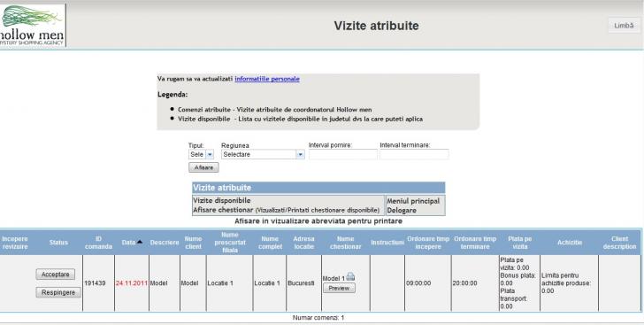Click the Model 1 questionnaire name
The height and width of the screenshot is (325, 644).
(x=333, y=279)
